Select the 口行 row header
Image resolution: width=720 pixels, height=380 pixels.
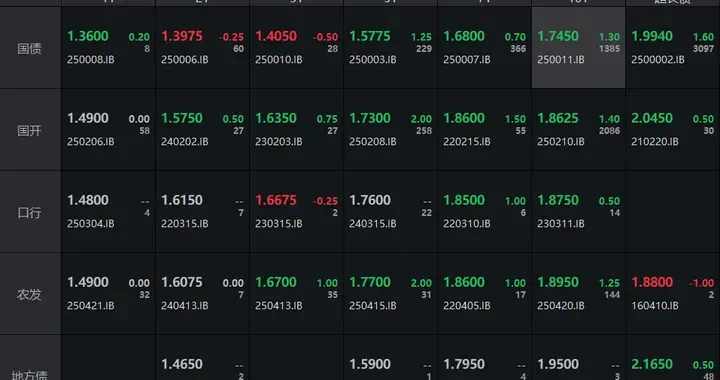point(30,212)
